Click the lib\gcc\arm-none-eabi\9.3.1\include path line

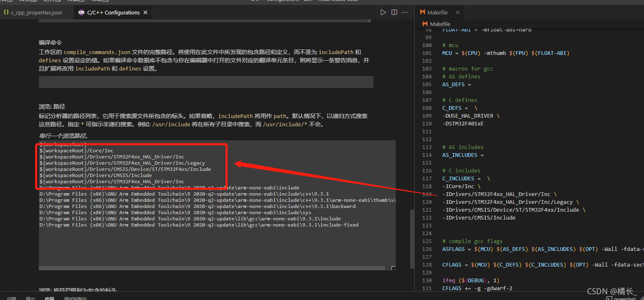tap(190, 219)
